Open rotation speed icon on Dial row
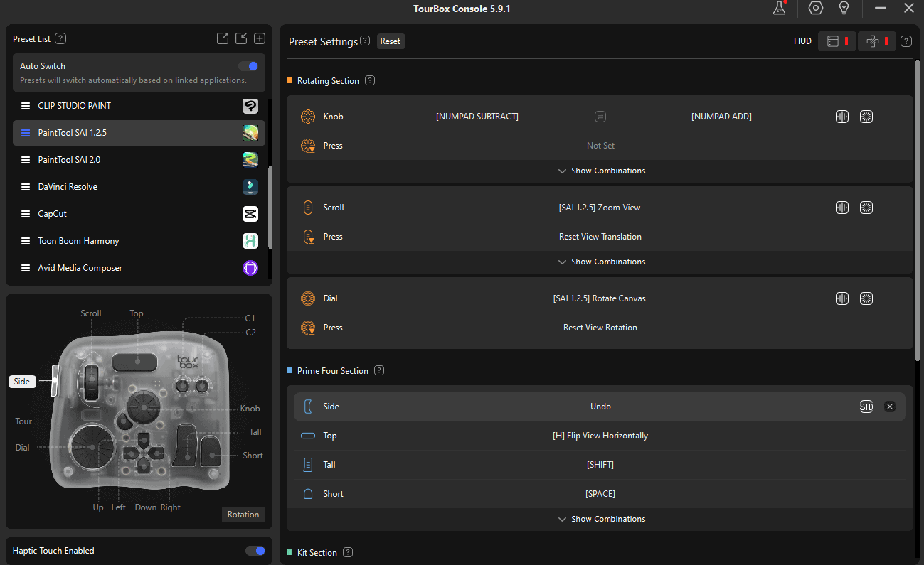This screenshot has width=924, height=565. [x=866, y=298]
